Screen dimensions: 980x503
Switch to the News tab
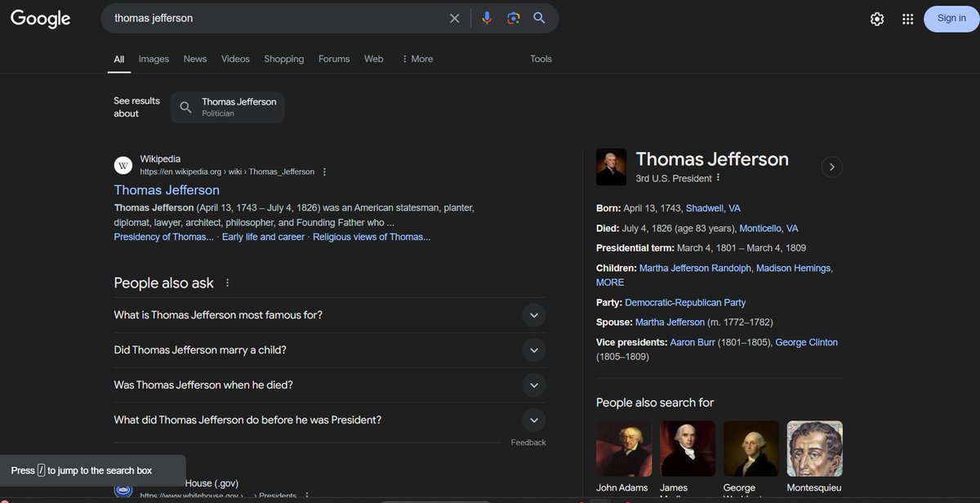click(195, 59)
